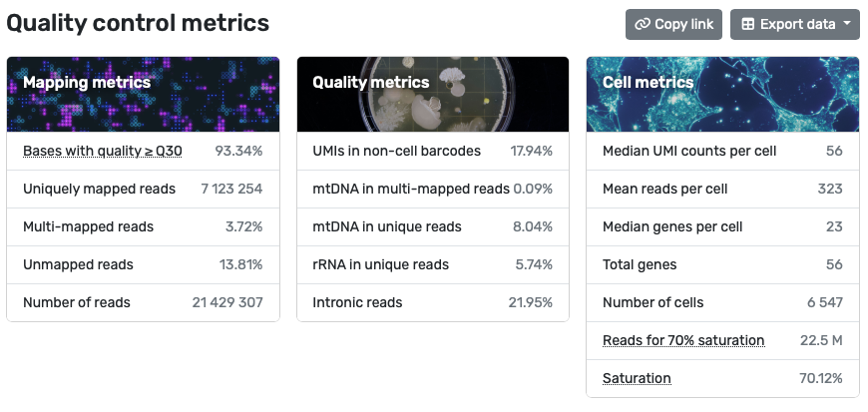Click the rRNA in unique reads row
This screenshot has height=412, width=868.
(433, 264)
